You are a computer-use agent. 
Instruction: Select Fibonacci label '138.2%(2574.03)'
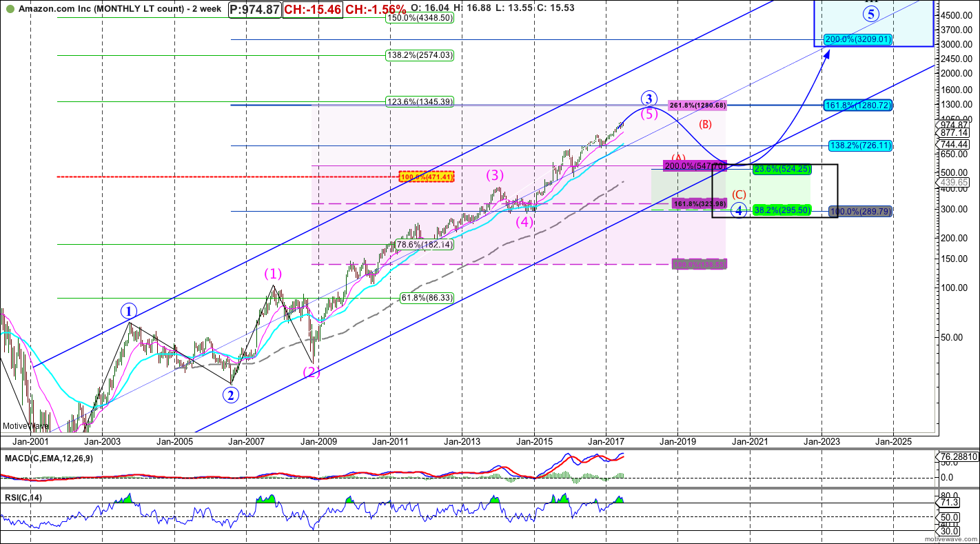pyautogui.click(x=420, y=55)
